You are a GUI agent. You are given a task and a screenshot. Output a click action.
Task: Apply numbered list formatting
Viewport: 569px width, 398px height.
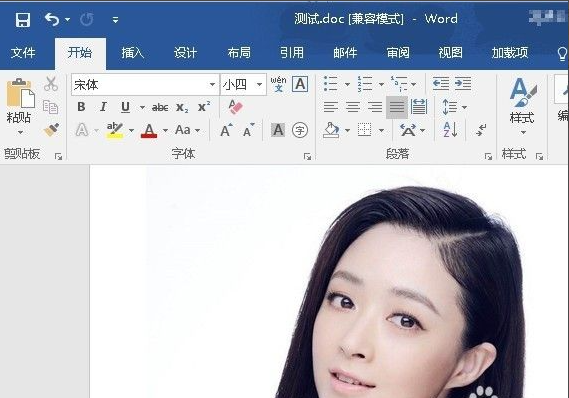point(365,84)
